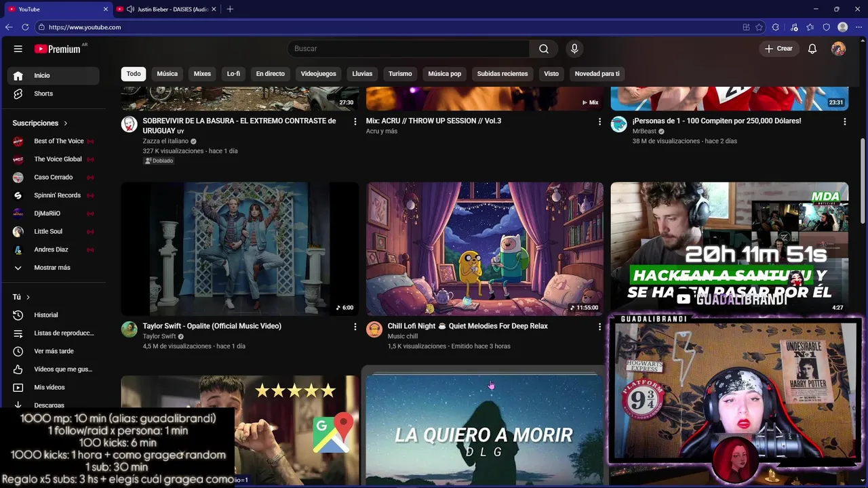
Task: Open Little Soul subscription
Action: pos(53,231)
